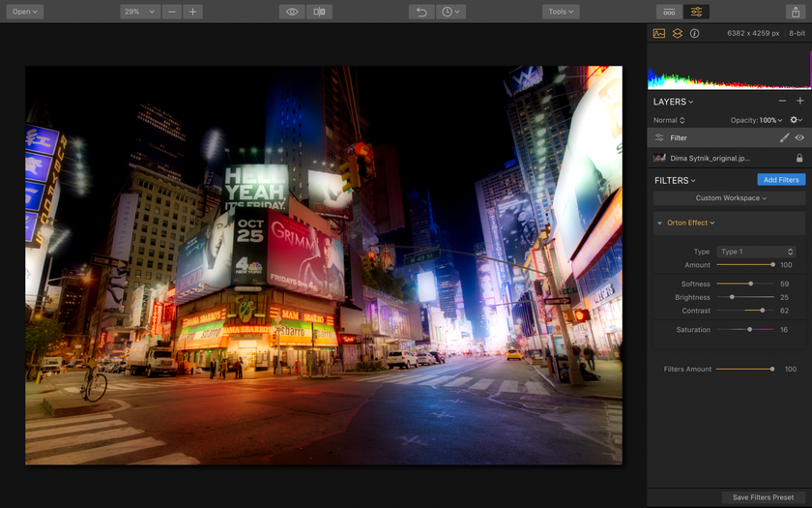The width and height of the screenshot is (812, 508).
Task: Add a new layer with plus icon
Action: click(800, 101)
